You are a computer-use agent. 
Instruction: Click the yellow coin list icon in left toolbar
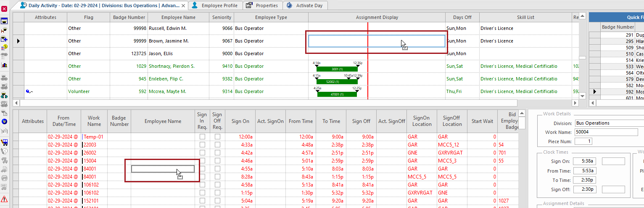(x=4, y=47)
